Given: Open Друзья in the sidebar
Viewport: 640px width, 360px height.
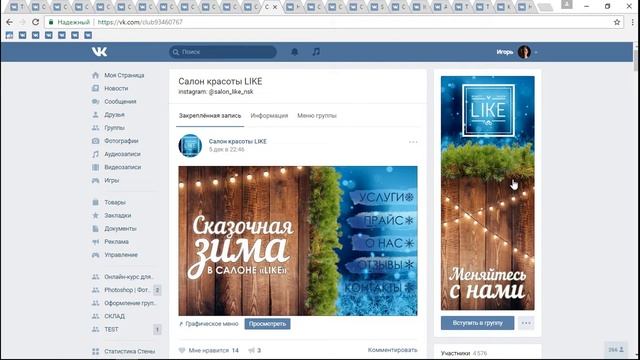Looking at the screenshot, I should [x=114, y=114].
